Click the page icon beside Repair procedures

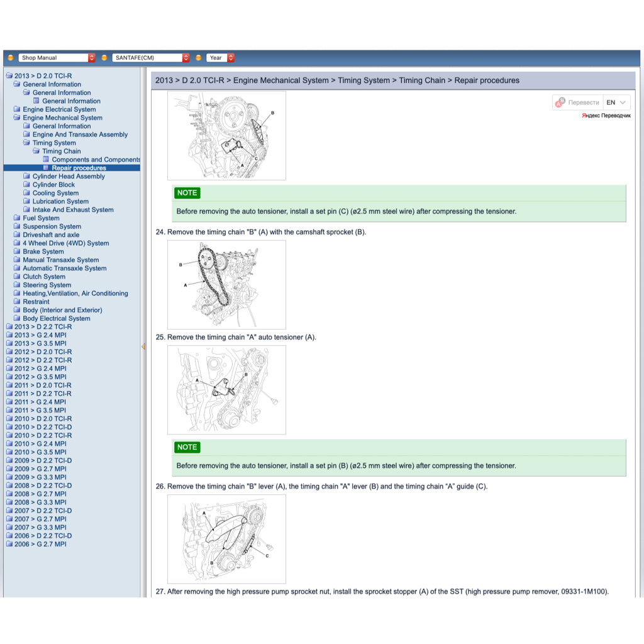(46, 168)
